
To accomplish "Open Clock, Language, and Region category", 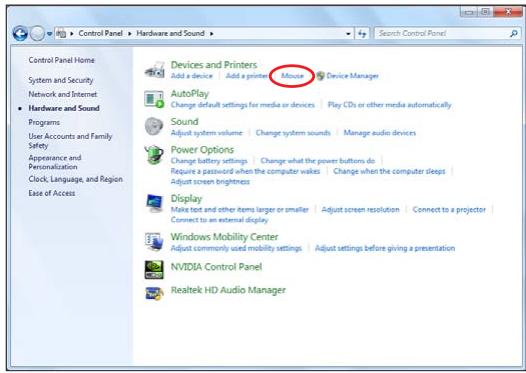I will [x=75, y=179].
